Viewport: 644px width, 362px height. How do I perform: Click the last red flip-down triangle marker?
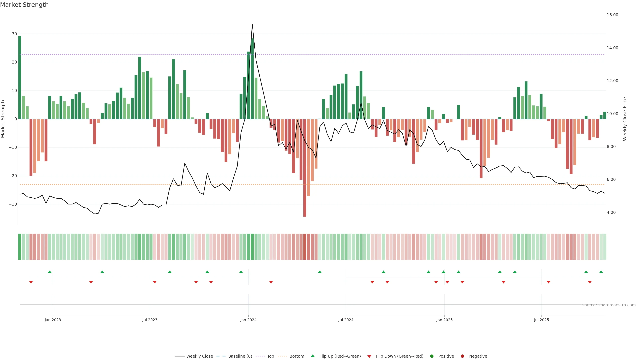click(x=590, y=282)
